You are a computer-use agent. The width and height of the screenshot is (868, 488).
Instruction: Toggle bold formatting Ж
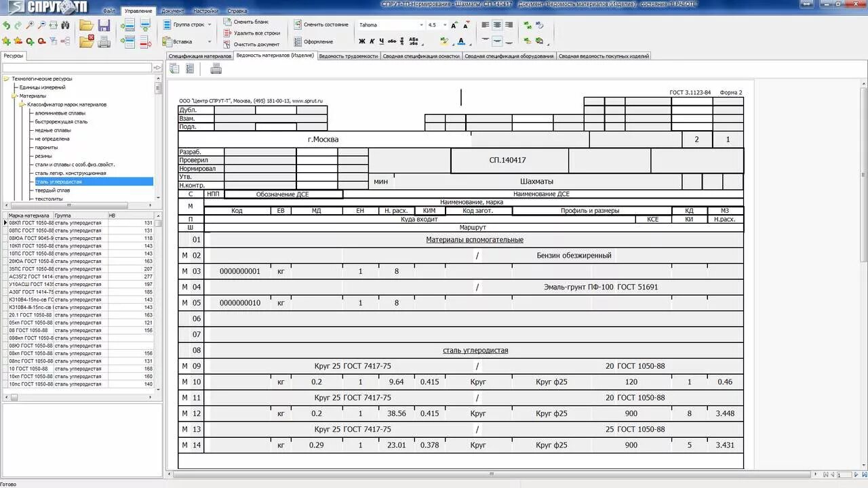point(362,41)
